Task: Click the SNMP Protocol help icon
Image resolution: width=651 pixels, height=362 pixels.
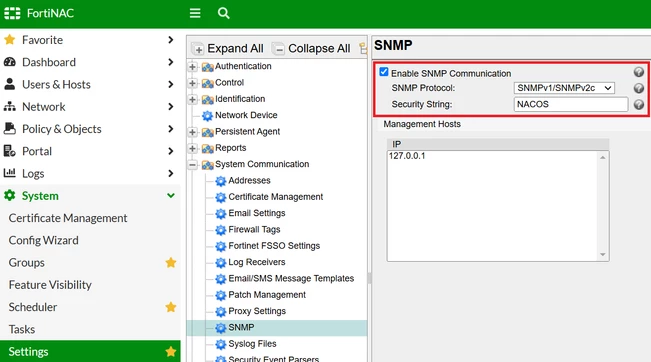Action: pyautogui.click(x=639, y=88)
